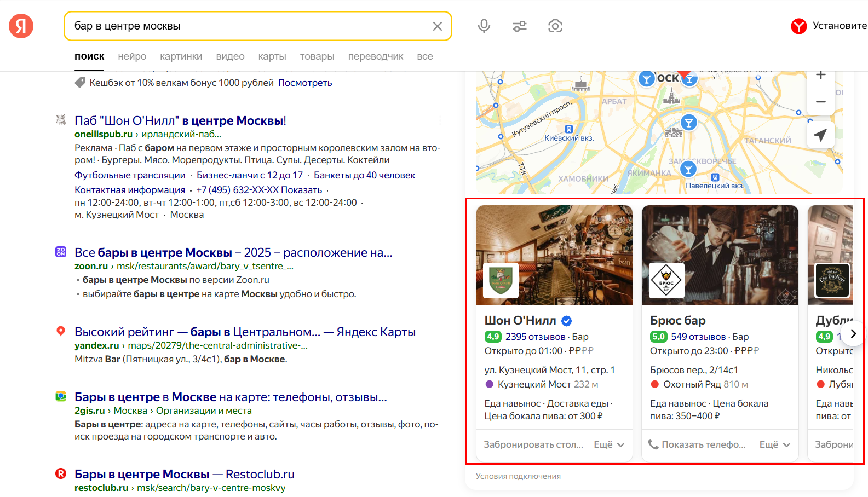Click the Кузнецкий Мост metro label on card
Image resolution: width=868 pixels, height=497 pixels.
pyautogui.click(x=534, y=384)
